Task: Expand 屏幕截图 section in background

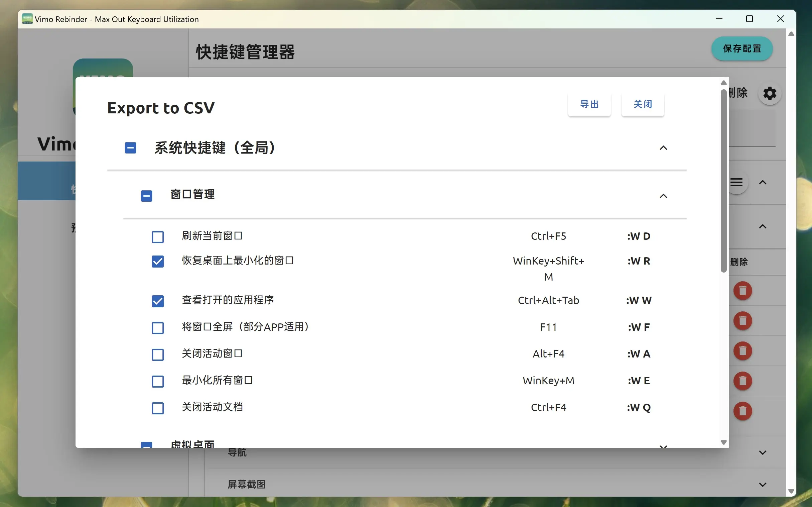Action: tap(763, 485)
